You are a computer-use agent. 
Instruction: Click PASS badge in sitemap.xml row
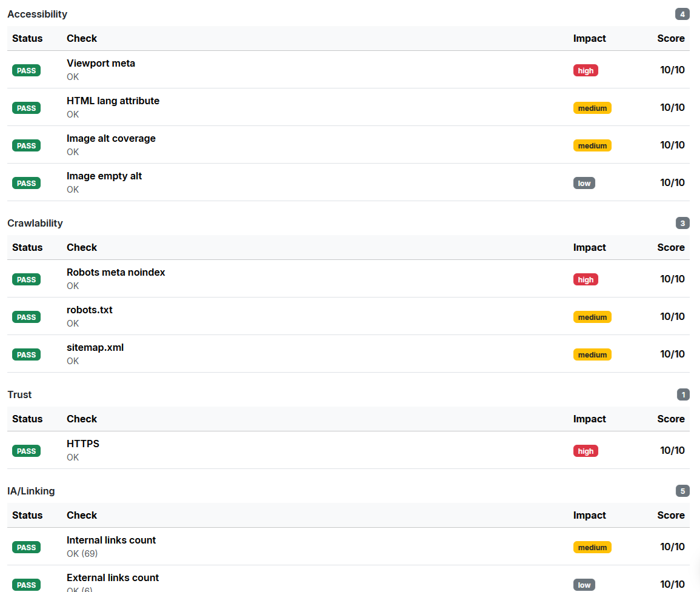point(26,354)
